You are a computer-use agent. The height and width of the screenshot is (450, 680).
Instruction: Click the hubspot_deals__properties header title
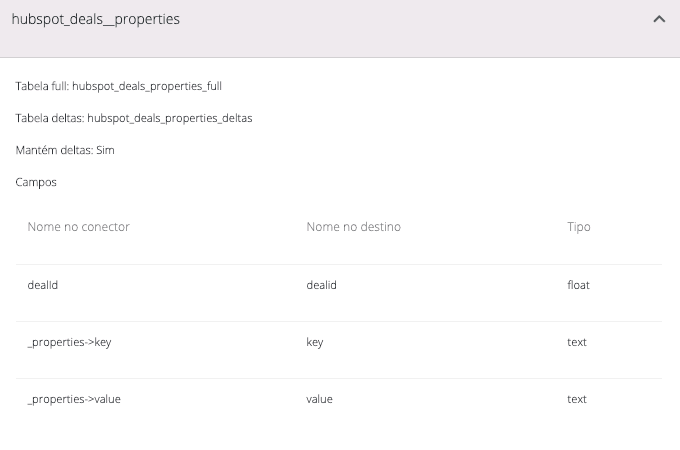coord(96,19)
